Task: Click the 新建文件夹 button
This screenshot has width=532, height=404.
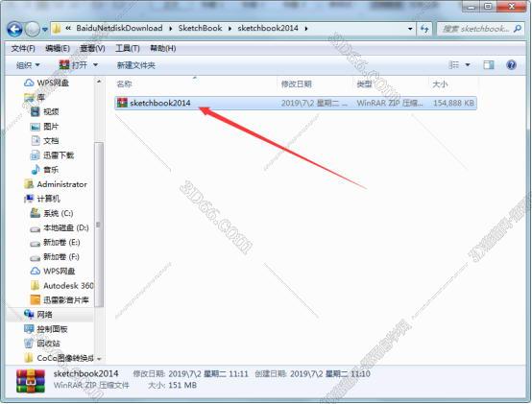Action: tap(135, 65)
